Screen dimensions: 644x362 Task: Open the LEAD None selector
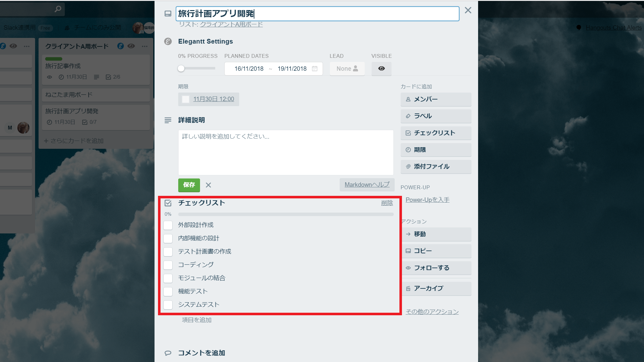(347, 69)
